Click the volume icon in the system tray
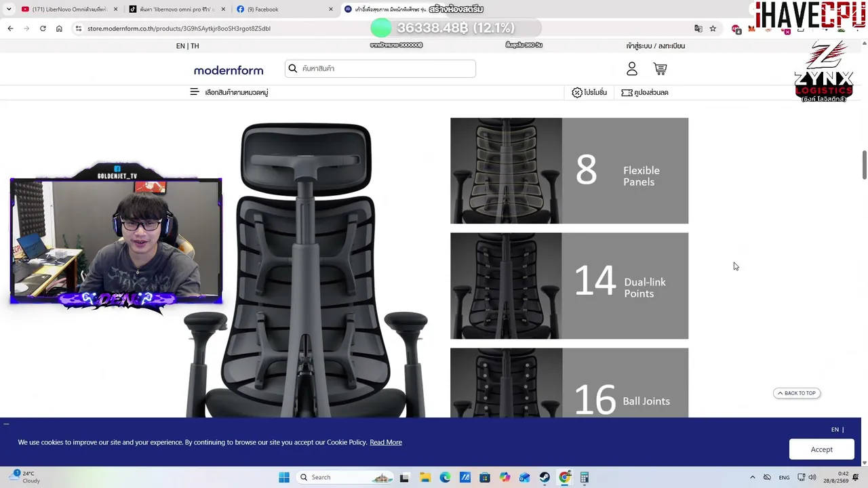The width and height of the screenshot is (868, 488). [x=812, y=477]
